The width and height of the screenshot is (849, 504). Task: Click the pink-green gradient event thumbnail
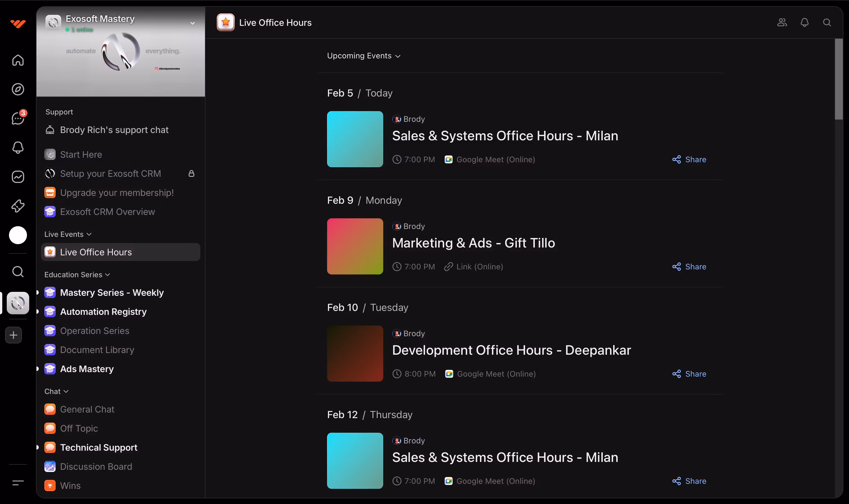point(355,246)
